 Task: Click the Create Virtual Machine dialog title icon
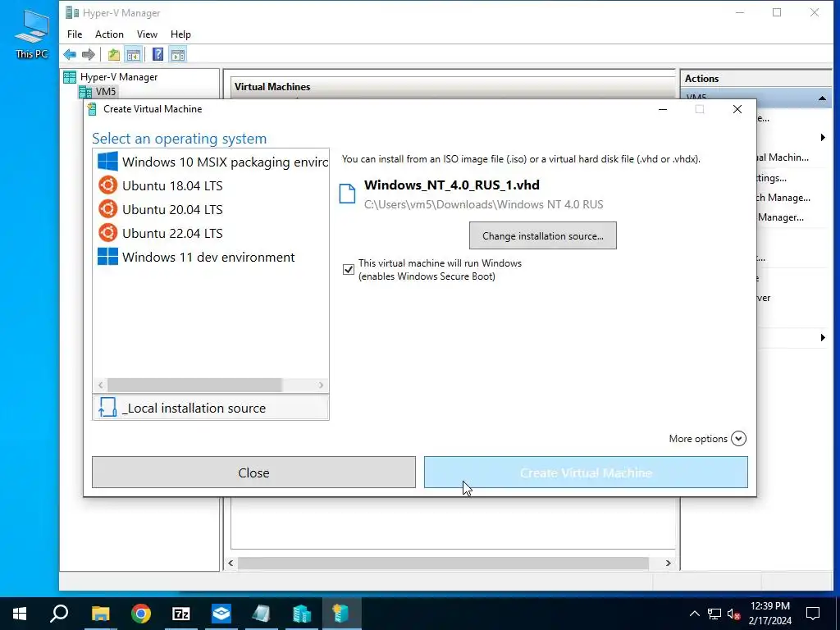click(92, 109)
